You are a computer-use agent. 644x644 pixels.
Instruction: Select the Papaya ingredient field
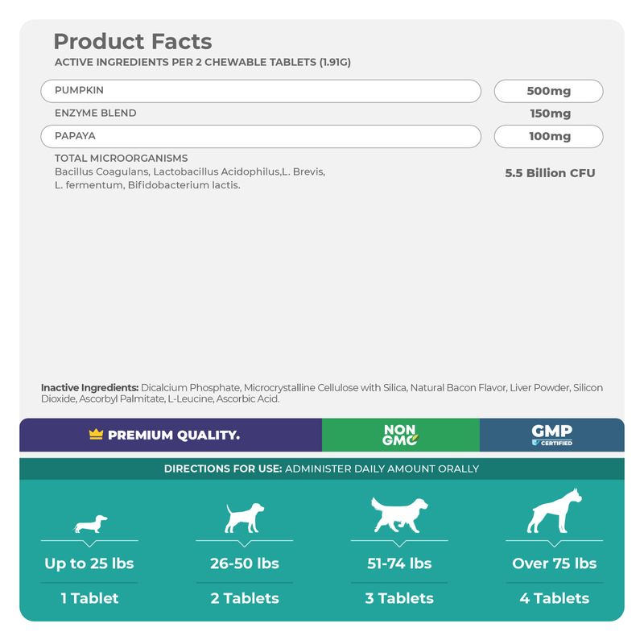tap(261, 136)
